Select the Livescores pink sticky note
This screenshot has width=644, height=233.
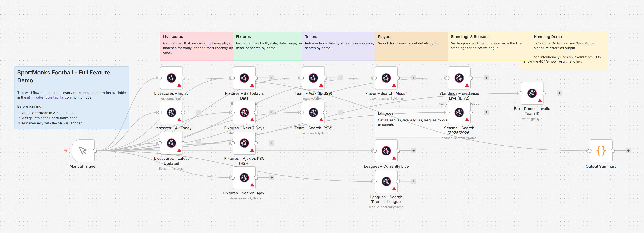pos(196,46)
